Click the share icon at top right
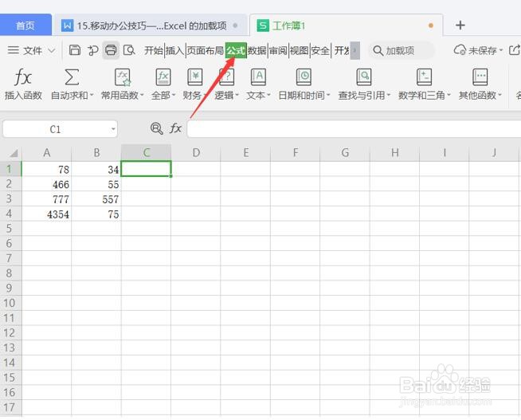This screenshot has height=420, width=521. pyautogui.click(x=515, y=50)
